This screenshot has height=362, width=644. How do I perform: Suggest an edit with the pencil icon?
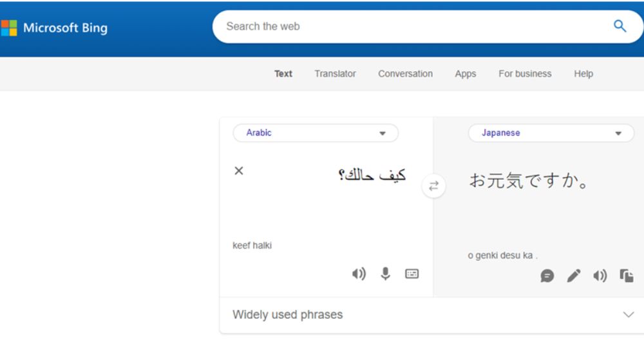pyautogui.click(x=574, y=276)
